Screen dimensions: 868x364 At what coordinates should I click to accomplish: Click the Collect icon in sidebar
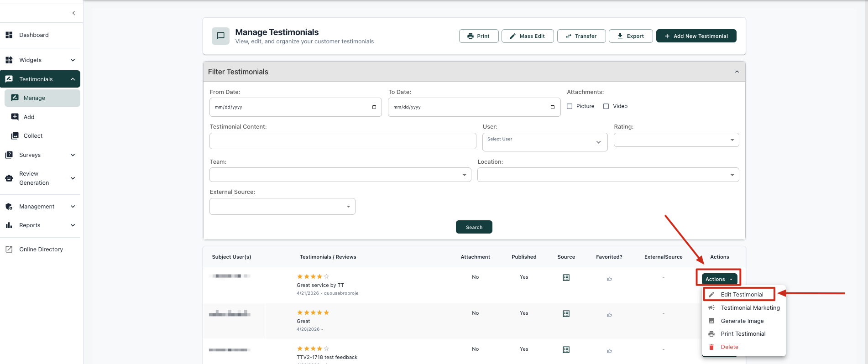pos(15,136)
